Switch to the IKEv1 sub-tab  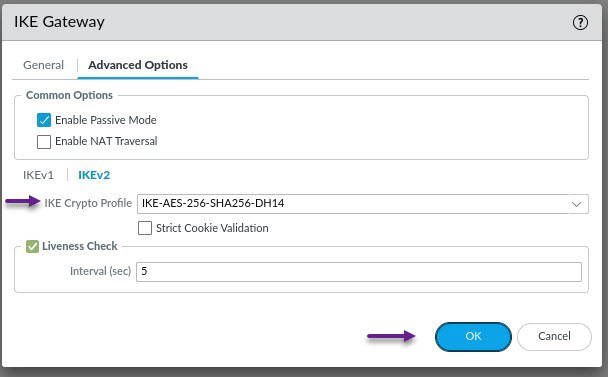coord(38,175)
